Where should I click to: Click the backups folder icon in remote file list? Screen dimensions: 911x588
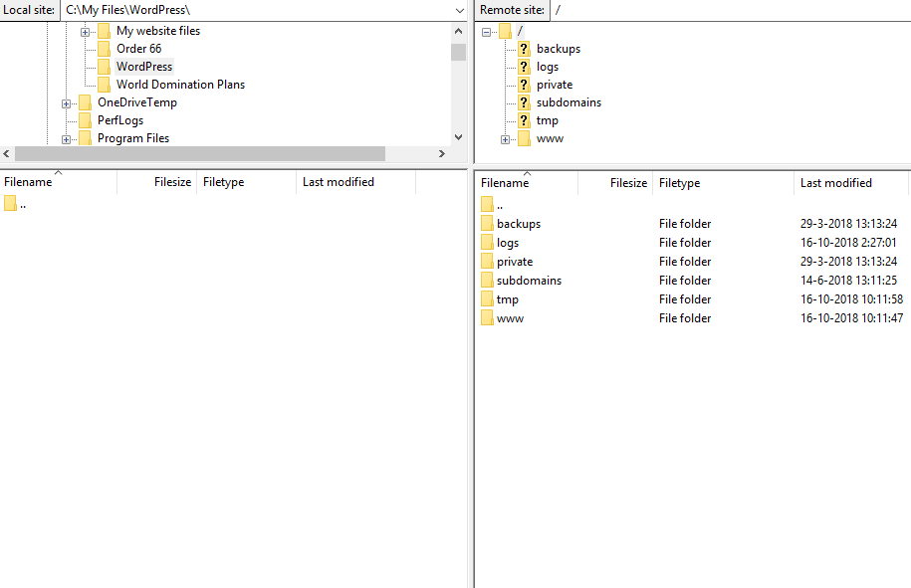pyautogui.click(x=487, y=224)
